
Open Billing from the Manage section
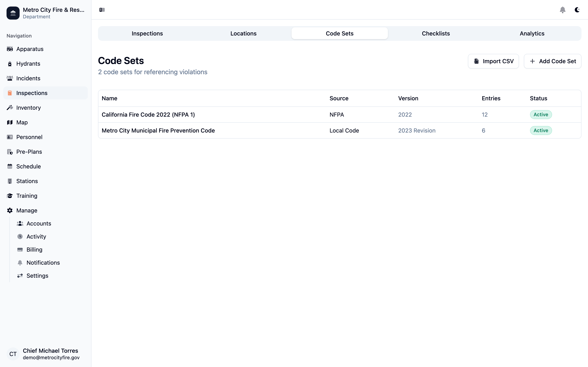34,250
